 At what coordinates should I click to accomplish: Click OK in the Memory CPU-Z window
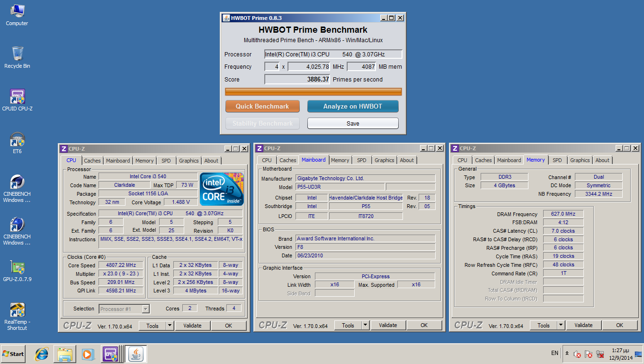(619, 325)
